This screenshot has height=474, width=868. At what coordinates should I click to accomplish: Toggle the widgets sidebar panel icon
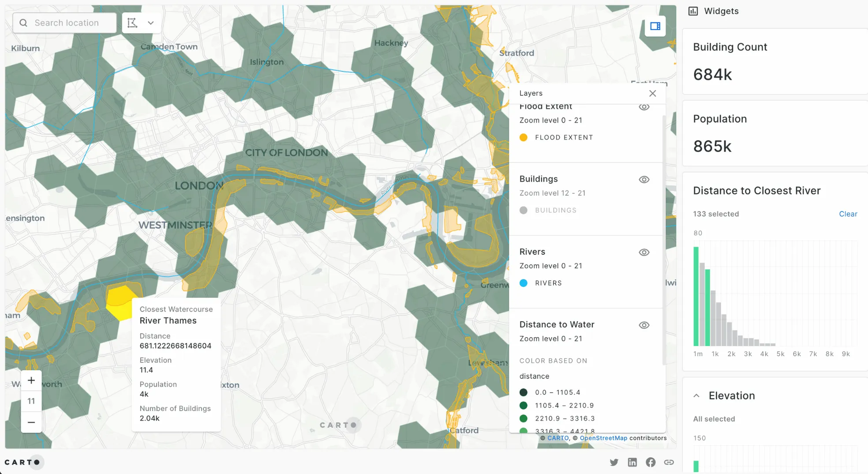pos(655,26)
